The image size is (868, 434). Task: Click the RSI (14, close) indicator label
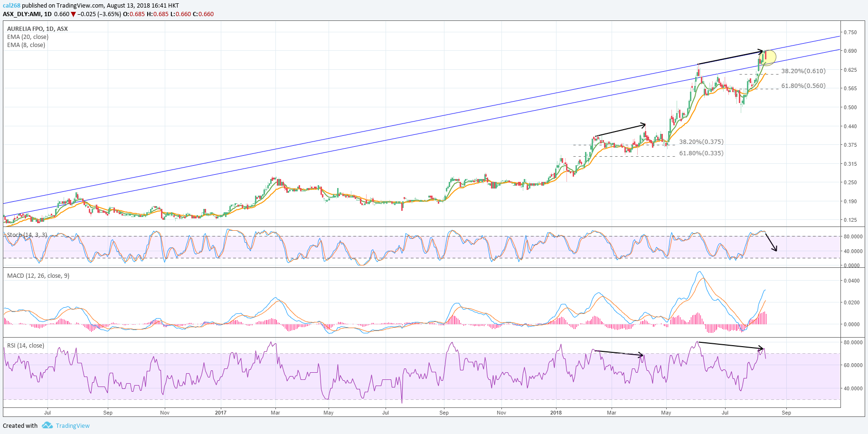(26, 346)
